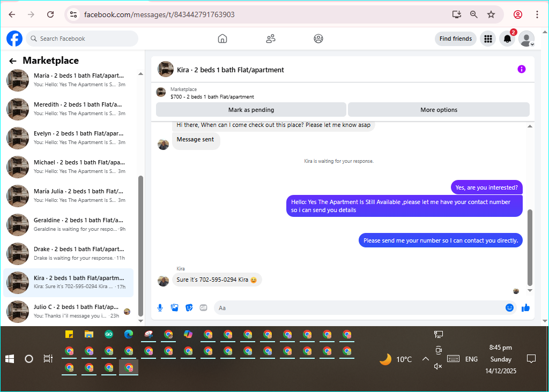Click the Search Facebook field
The width and height of the screenshot is (549, 392).
tap(82, 39)
